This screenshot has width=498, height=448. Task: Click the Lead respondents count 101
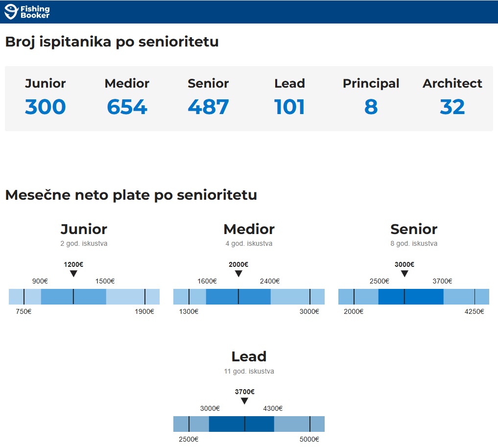coord(289,107)
